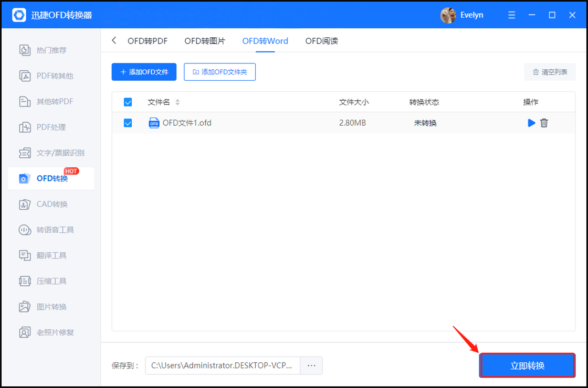Click the 保存到 path field
This screenshot has height=388, width=588.
pos(223,365)
